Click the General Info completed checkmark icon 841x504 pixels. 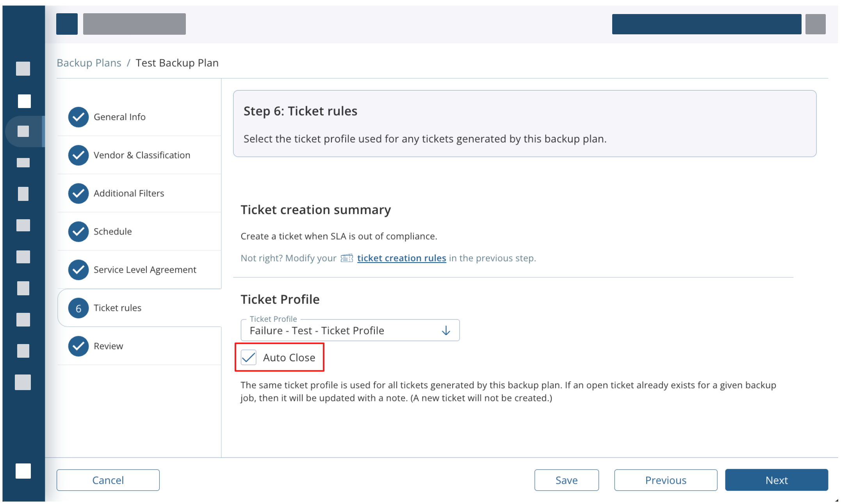pos(78,117)
